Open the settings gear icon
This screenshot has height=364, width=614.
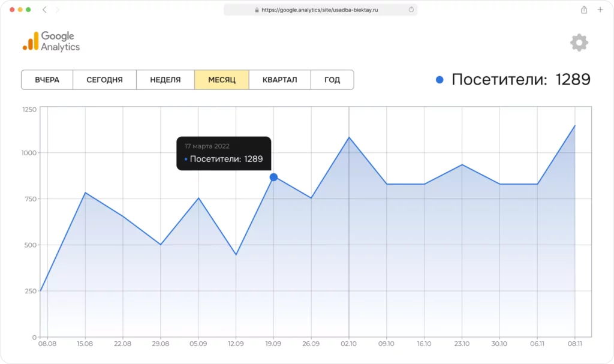coord(579,43)
